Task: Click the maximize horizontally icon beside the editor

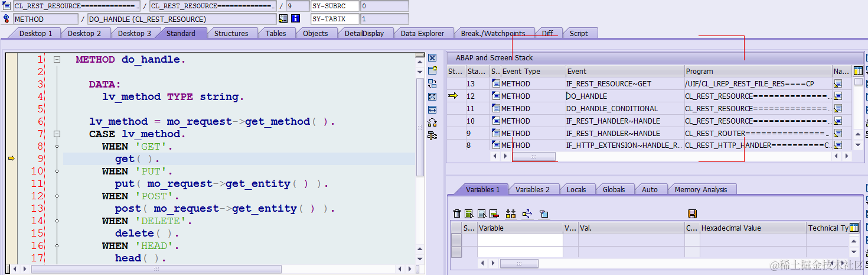Action: (x=432, y=109)
